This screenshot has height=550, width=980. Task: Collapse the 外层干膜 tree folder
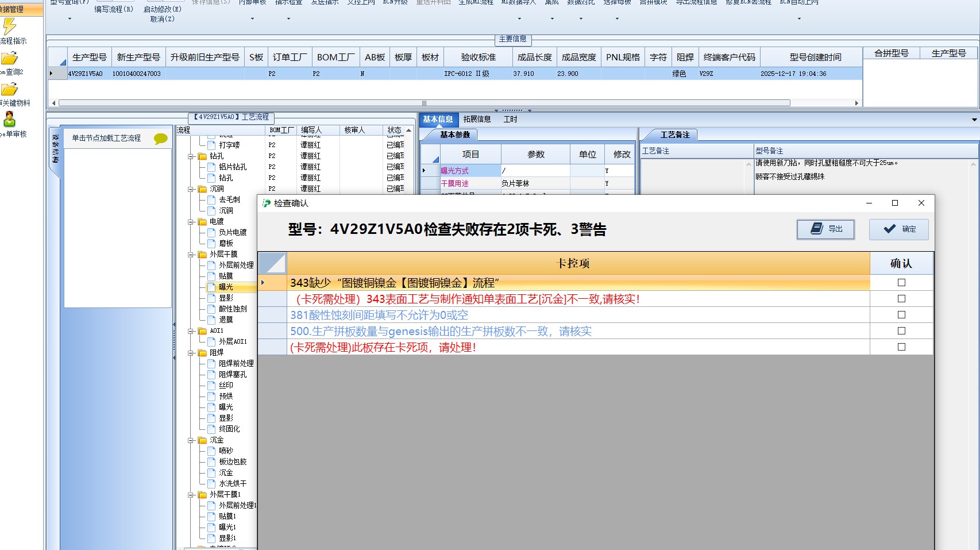click(x=191, y=255)
